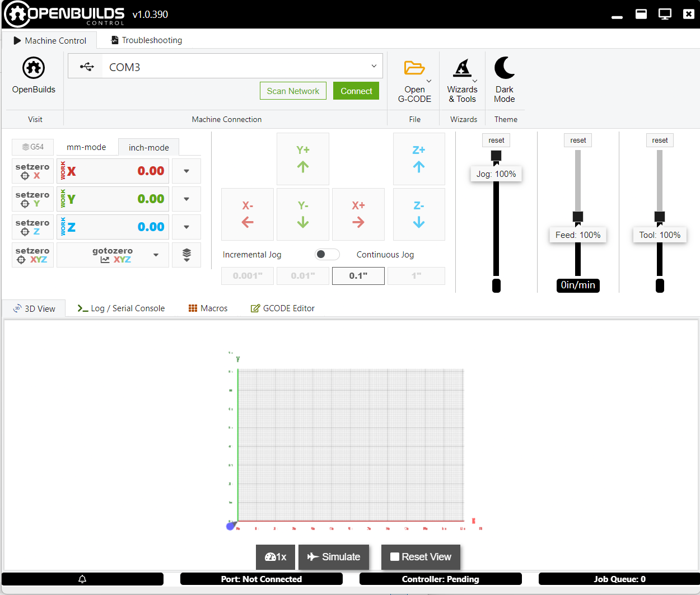Jog Y+ up arrow
700x595 pixels.
303,159
